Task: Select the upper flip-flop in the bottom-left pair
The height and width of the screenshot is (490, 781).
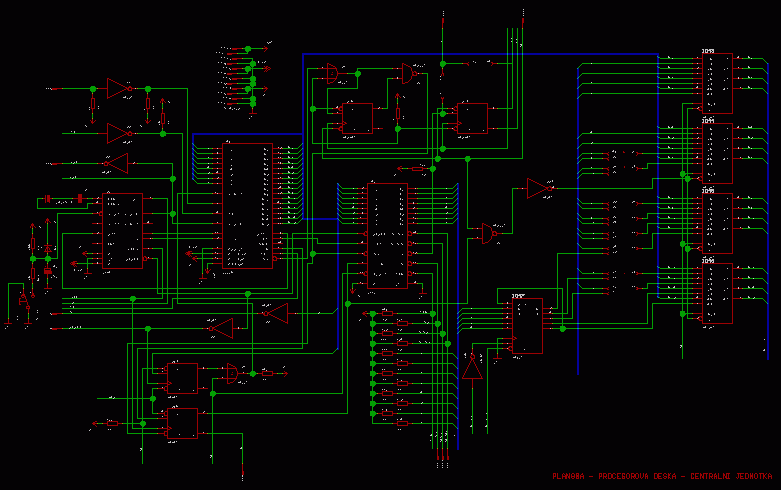Action: coord(182,377)
